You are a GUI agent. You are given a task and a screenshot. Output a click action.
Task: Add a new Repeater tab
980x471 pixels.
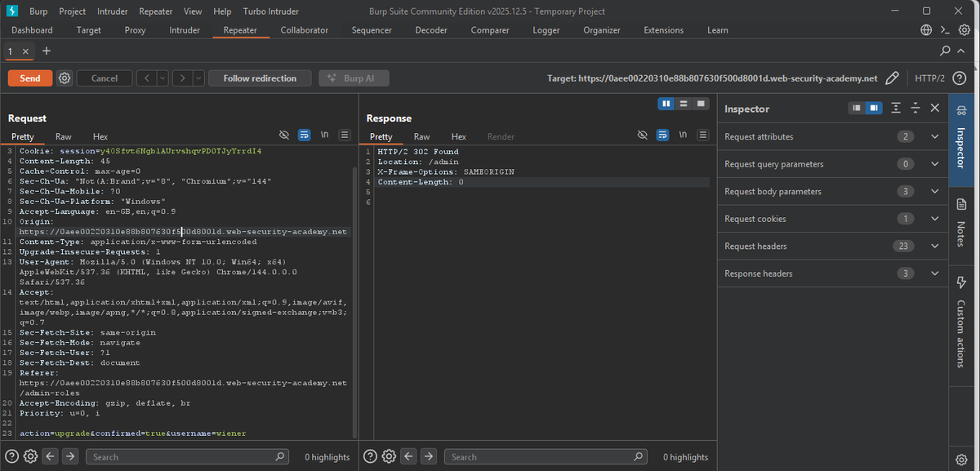coord(46,51)
